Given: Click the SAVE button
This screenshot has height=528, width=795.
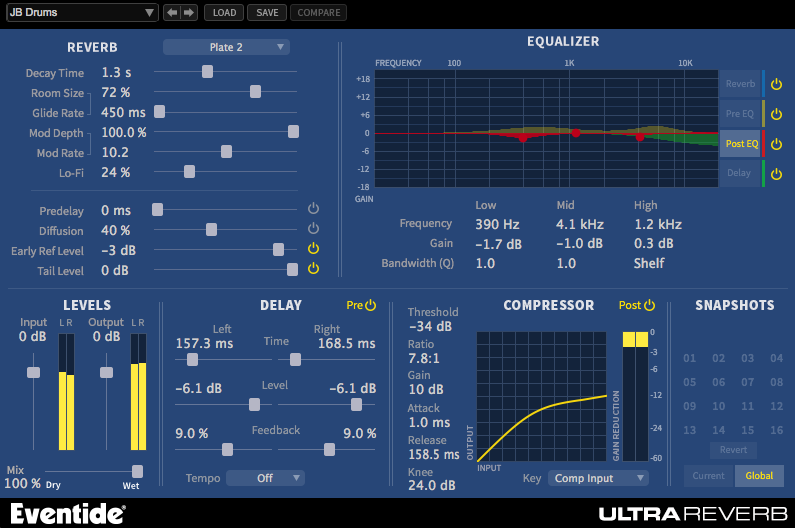Looking at the screenshot, I should (x=267, y=12).
